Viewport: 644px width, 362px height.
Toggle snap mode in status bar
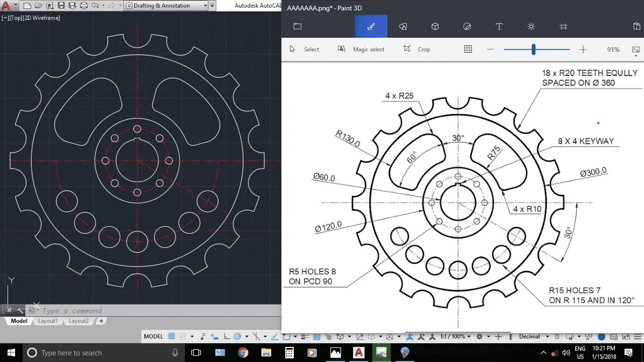183,336
